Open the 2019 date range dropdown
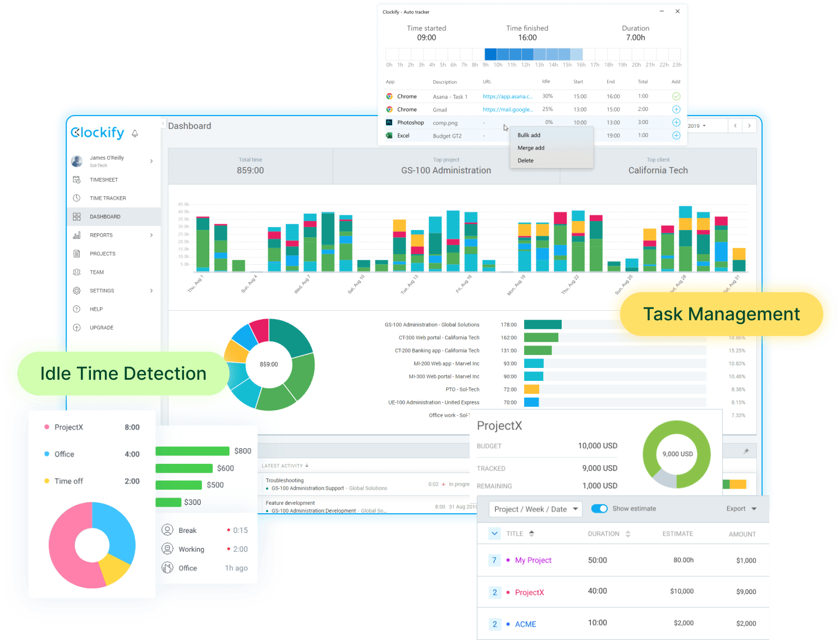The height and width of the screenshot is (640, 840). pos(697,126)
